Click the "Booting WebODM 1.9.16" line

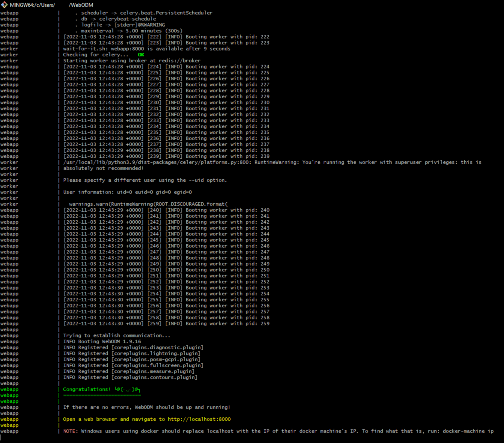102,341
